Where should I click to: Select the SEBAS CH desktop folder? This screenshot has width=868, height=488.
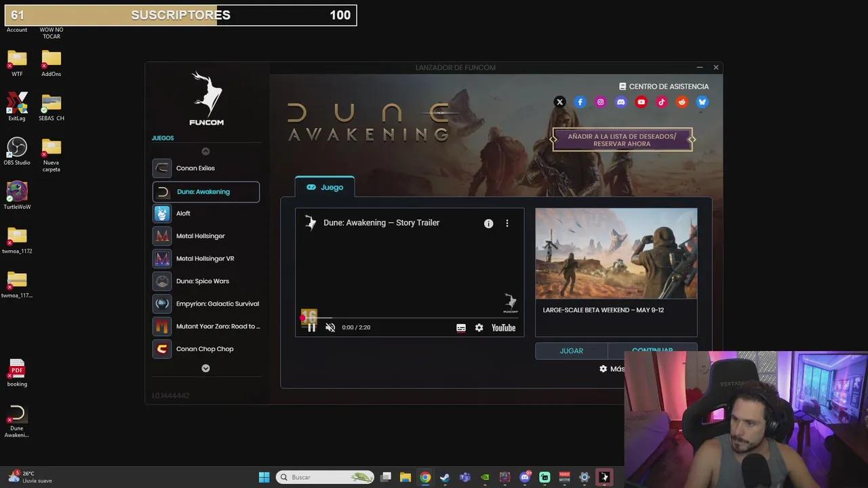tap(51, 107)
